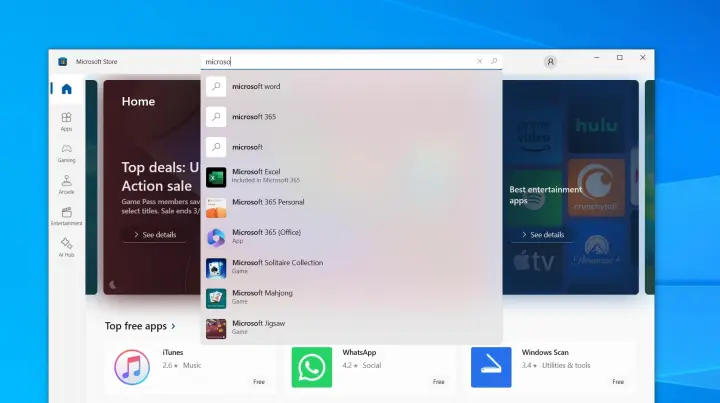Screen dimensions: 720x403
Task: Choose "microsoft 365" search suggestion
Action: tap(254, 117)
